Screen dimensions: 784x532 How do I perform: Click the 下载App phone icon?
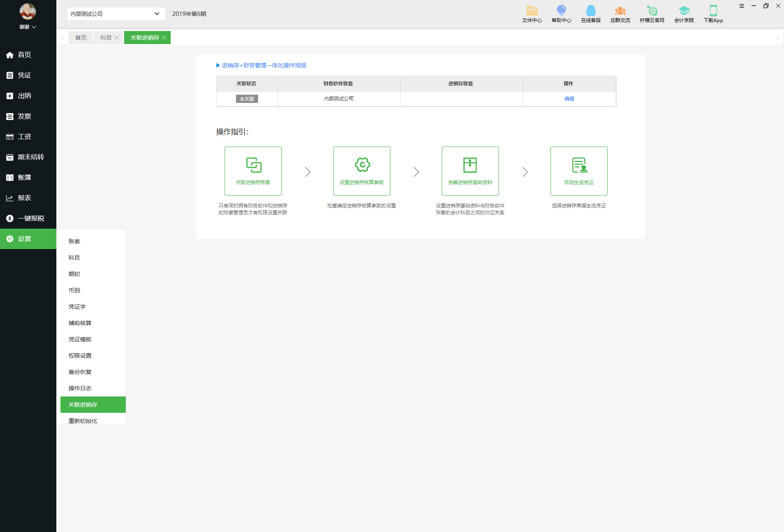coord(713,11)
